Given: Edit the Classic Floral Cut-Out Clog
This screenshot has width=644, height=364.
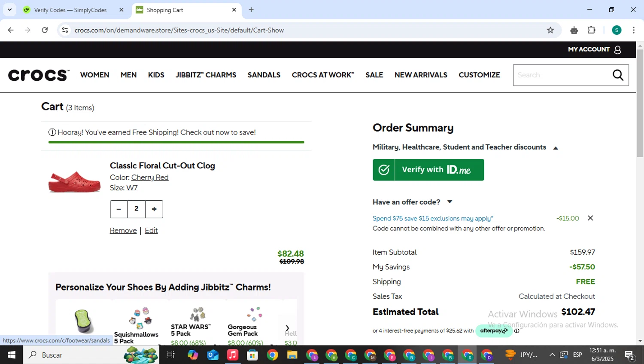Looking at the screenshot, I should point(151,230).
